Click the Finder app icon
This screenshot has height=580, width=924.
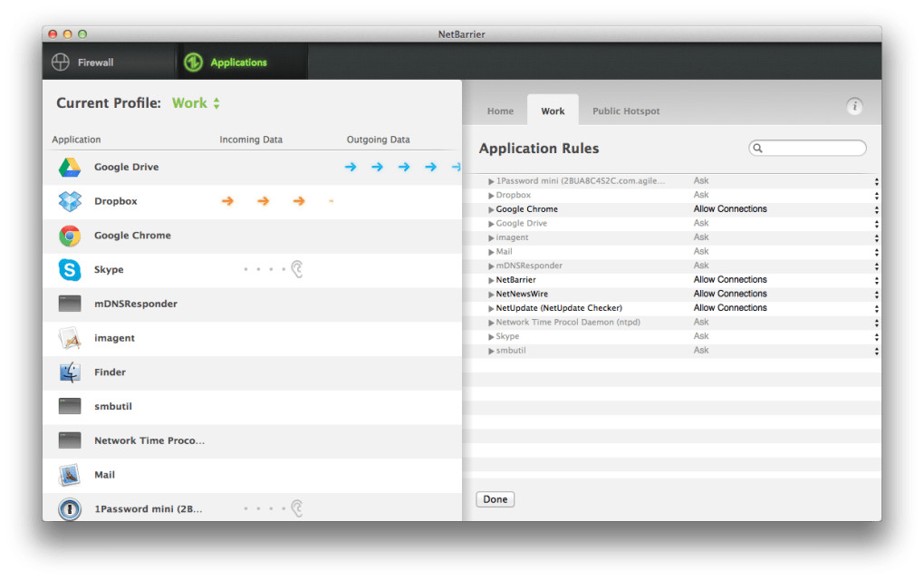70,372
